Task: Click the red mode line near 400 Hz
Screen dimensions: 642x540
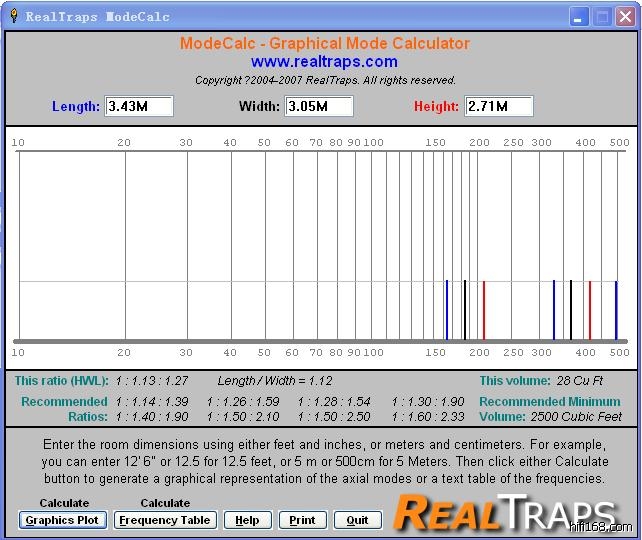Action: pyautogui.click(x=590, y=310)
